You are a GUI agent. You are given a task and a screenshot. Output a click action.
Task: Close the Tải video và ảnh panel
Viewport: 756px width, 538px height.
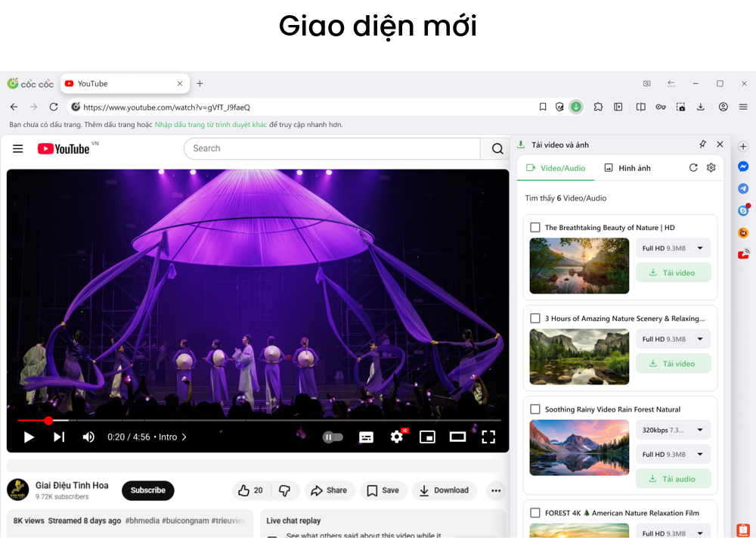(x=720, y=145)
